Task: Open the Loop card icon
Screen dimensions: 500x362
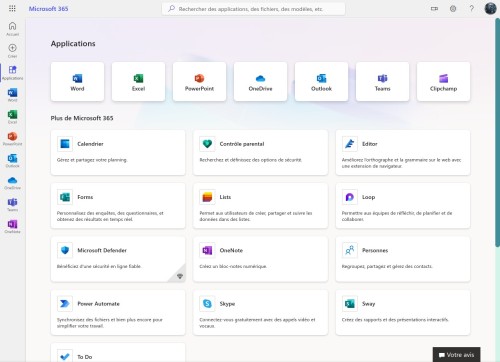Action: 350,197
